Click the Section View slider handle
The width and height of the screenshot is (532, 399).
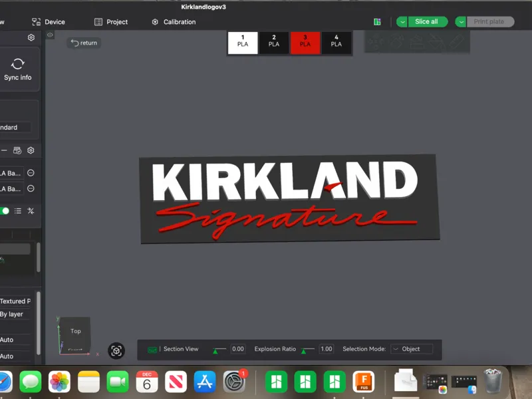click(x=215, y=352)
